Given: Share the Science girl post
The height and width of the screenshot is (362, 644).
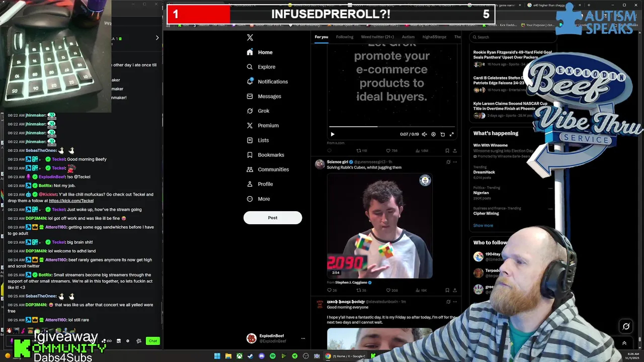Looking at the screenshot, I should pyautogui.click(x=455, y=290).
